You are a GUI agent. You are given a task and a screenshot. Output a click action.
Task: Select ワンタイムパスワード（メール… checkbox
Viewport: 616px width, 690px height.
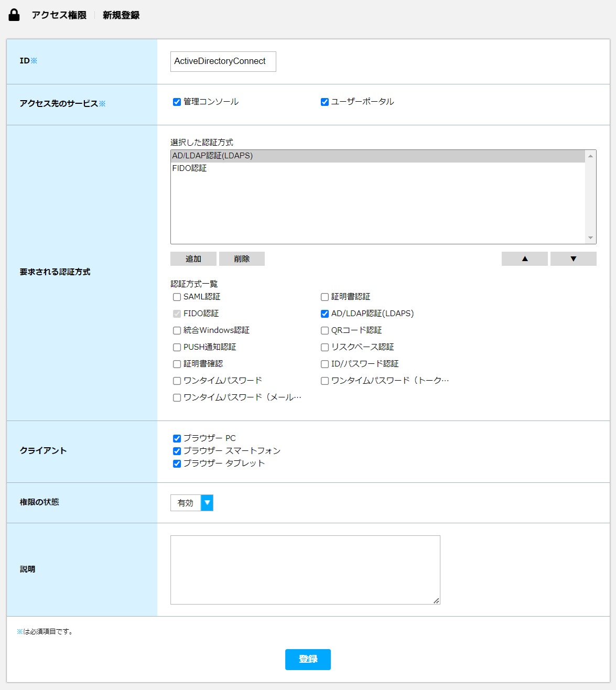coord(177,398)
